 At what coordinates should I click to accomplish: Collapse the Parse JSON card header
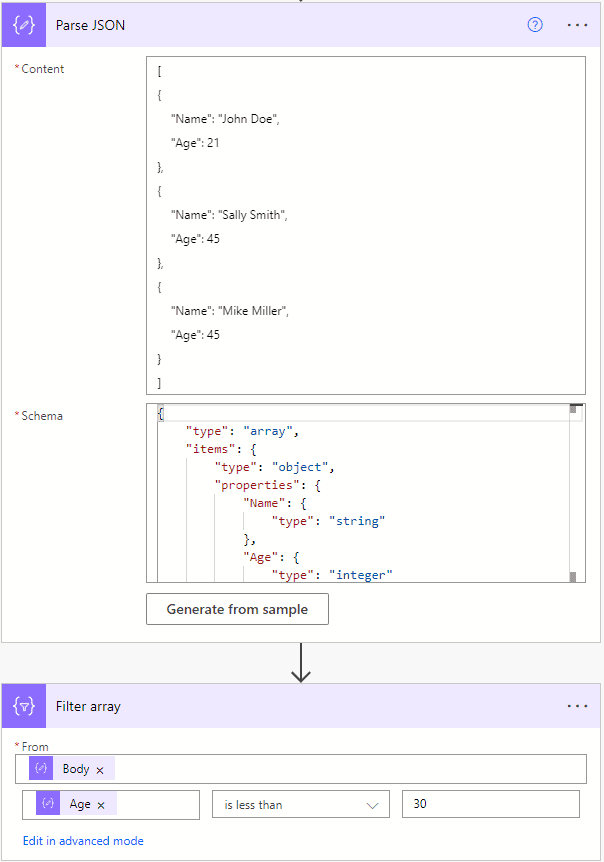300,24
